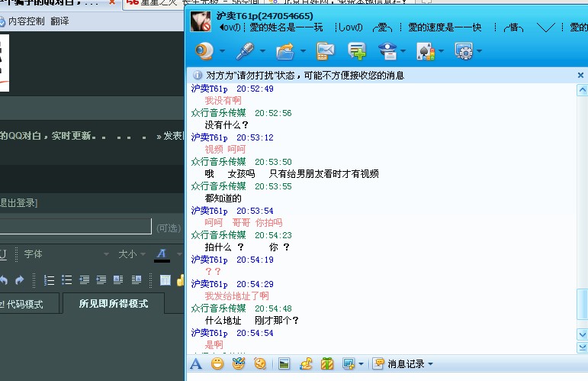Close the first browser tab
Image resolution: width=588 pixels, height=381 pixels.
click(112, 2)
